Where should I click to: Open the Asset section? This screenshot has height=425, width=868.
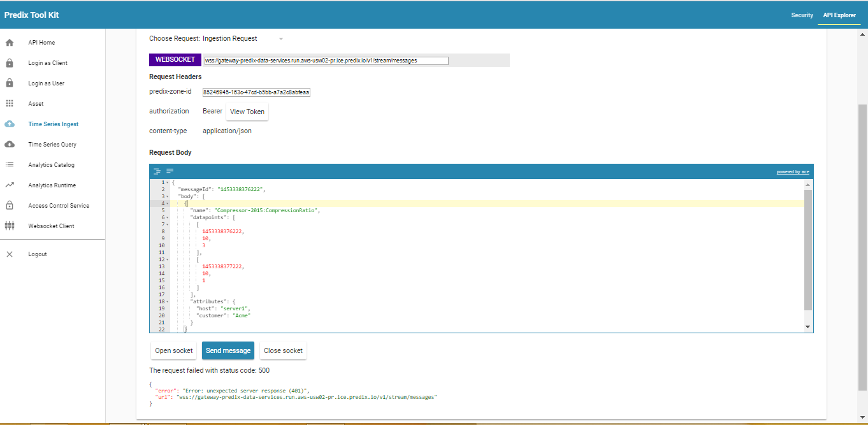point(36,104)
